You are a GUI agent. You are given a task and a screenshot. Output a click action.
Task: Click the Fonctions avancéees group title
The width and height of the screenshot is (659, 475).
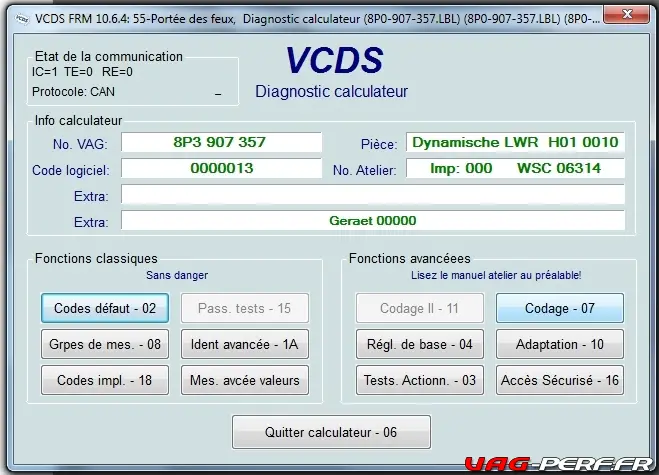click(410, 258)
